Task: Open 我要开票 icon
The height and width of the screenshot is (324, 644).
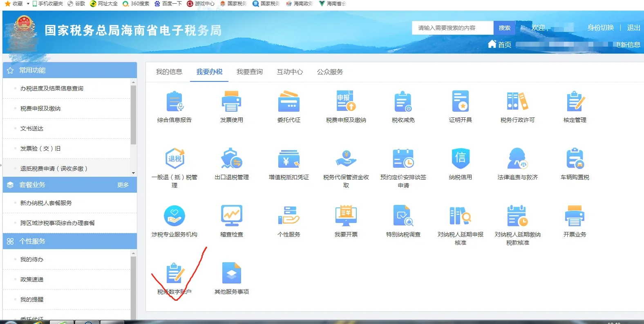Action: click(346, 216)
